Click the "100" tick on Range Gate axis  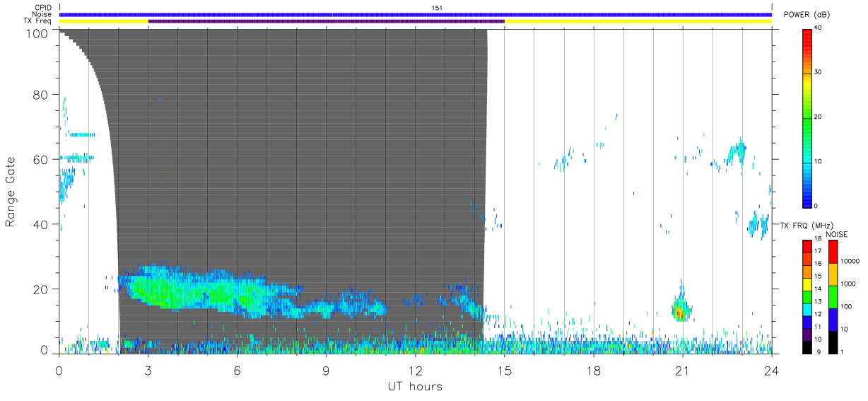38,33
